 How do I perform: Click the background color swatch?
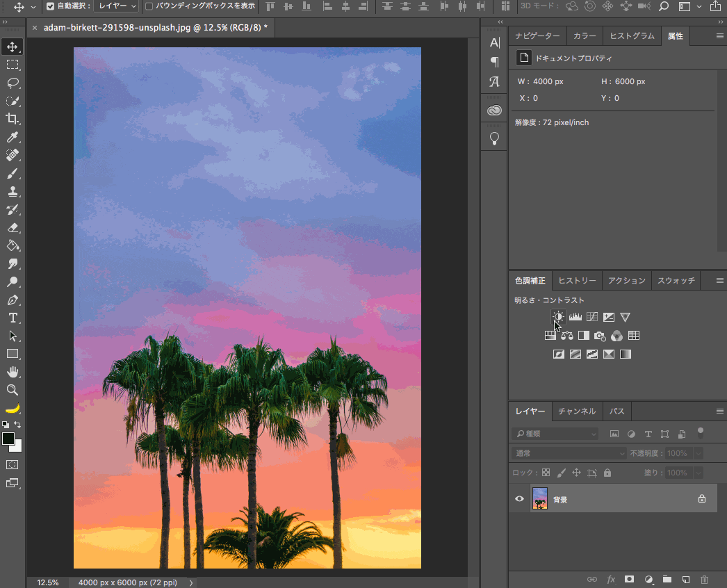pyautogui.click(x=17, y=448)
